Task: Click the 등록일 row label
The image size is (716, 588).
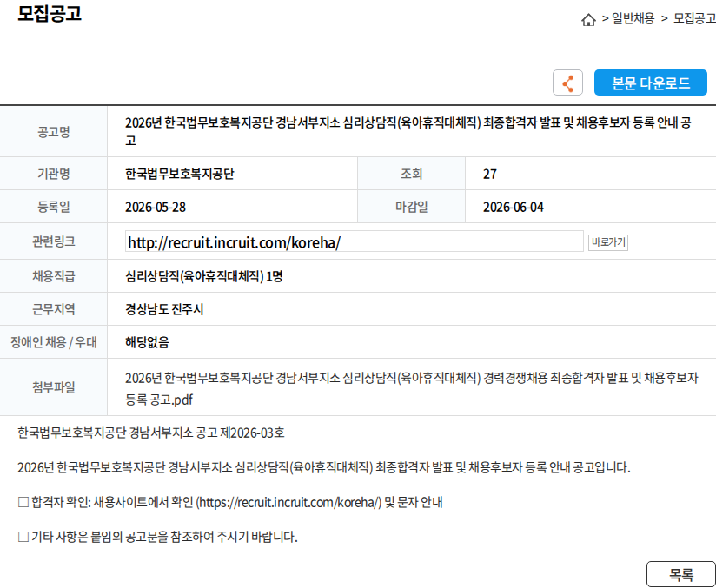Action: 53,208
